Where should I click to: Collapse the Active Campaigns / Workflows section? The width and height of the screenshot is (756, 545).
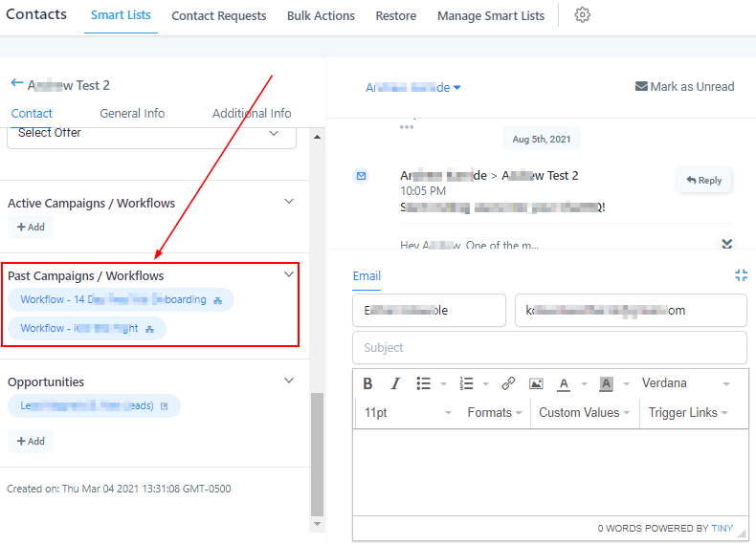(290, 202)
